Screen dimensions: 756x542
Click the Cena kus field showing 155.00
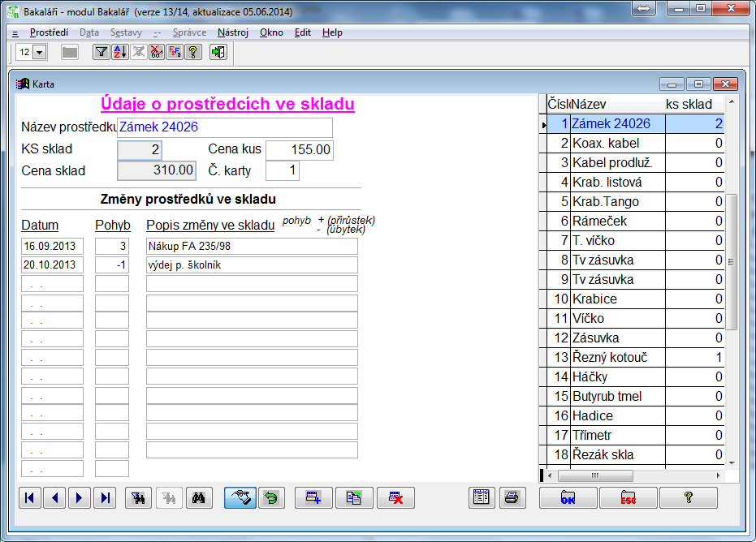[x=299, y=150]
